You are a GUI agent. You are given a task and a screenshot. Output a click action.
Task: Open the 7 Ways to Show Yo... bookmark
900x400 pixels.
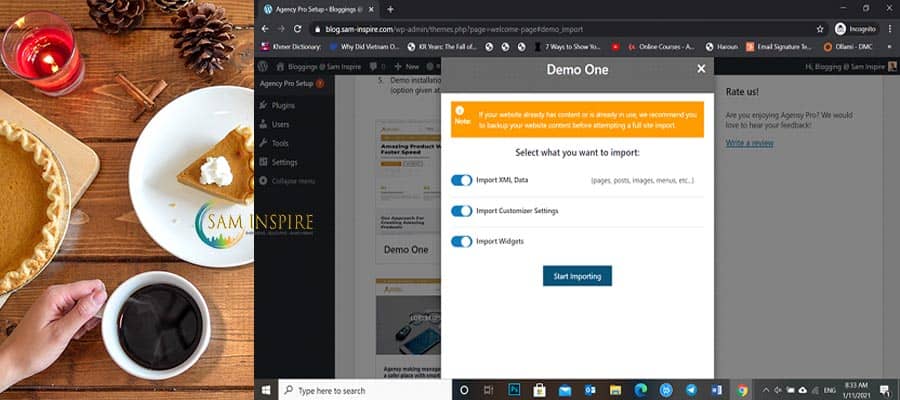[568, 47]
